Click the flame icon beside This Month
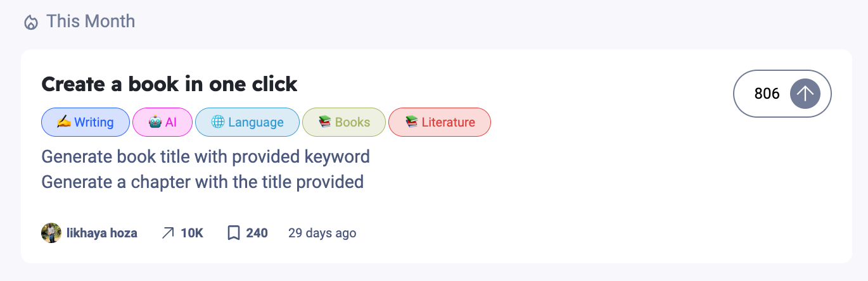868x281 pixels. (31, 23)
